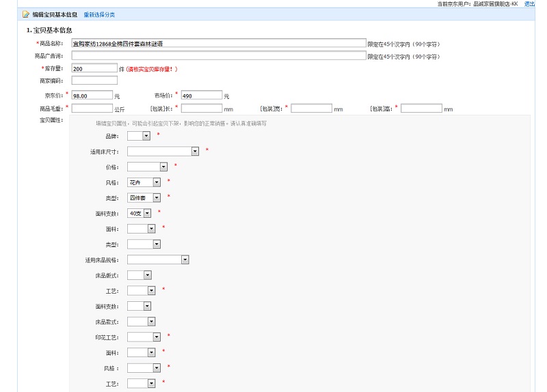Focus the 商品广告词 input box

[x=219, y=56]
